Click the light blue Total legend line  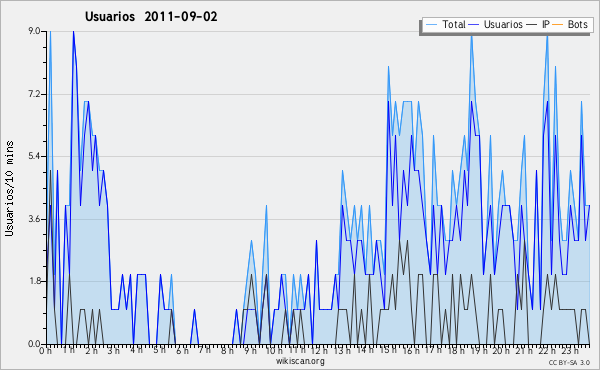click(x=431, y=24)
